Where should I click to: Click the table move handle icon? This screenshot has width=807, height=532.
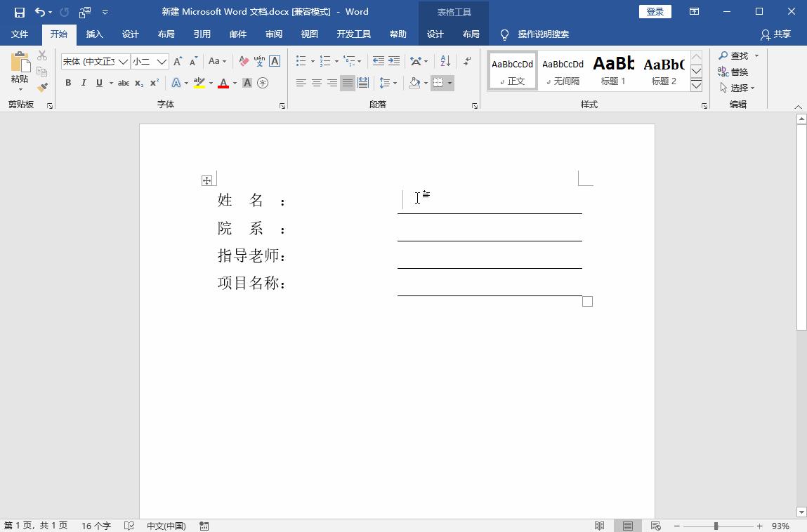pos(206,180)
